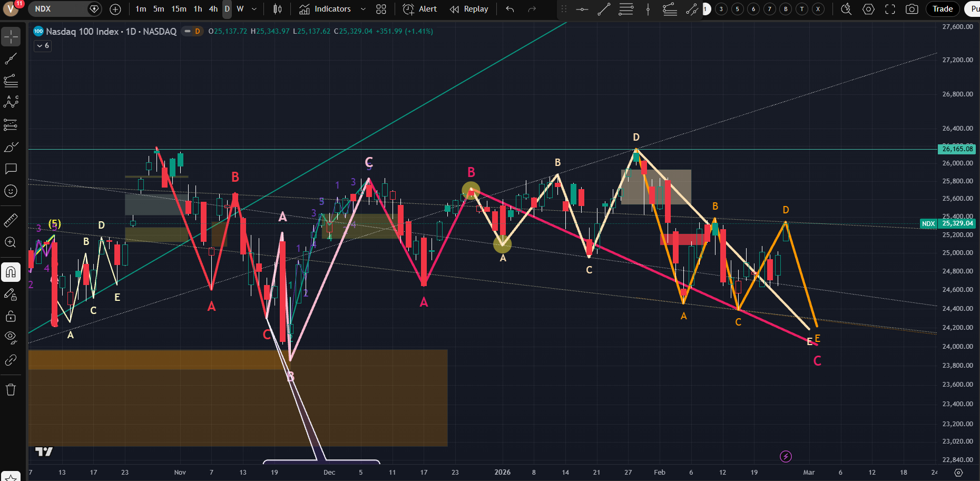Switch to the 4h timeframe
980x481 pixels.
(x=213, y=9)
